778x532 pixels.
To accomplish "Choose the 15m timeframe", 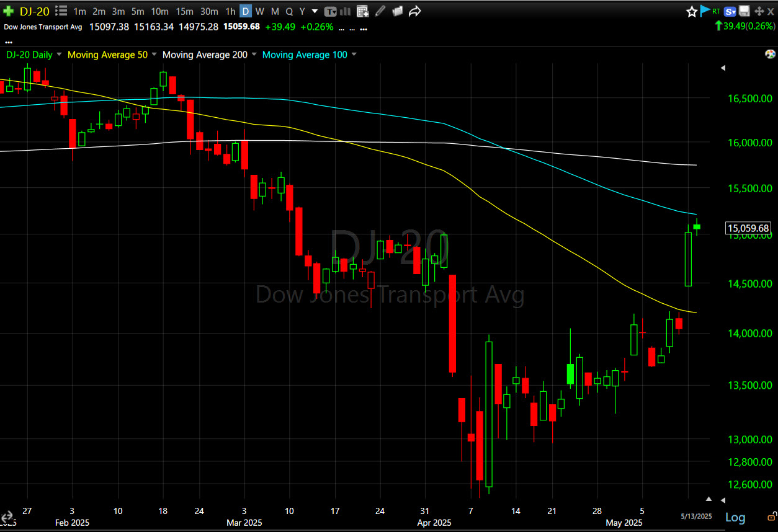I will click(x=184, y=11).
